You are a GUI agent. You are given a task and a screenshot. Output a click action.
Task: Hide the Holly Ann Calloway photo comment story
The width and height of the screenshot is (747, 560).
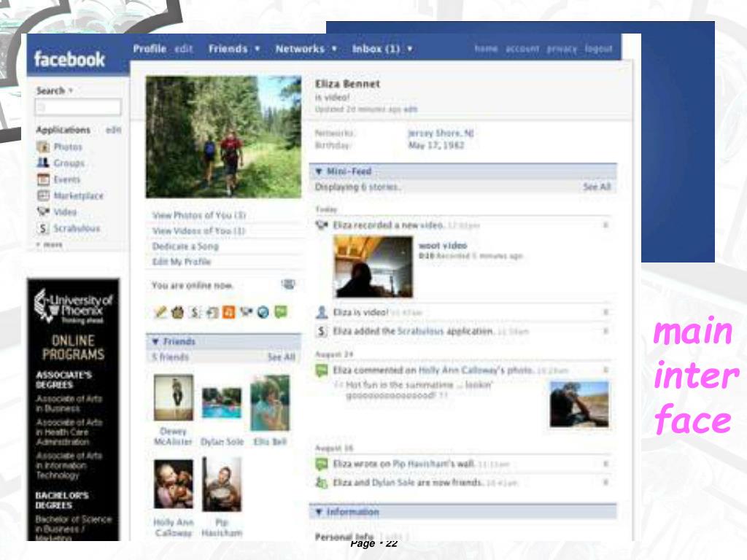pos(605,370)
